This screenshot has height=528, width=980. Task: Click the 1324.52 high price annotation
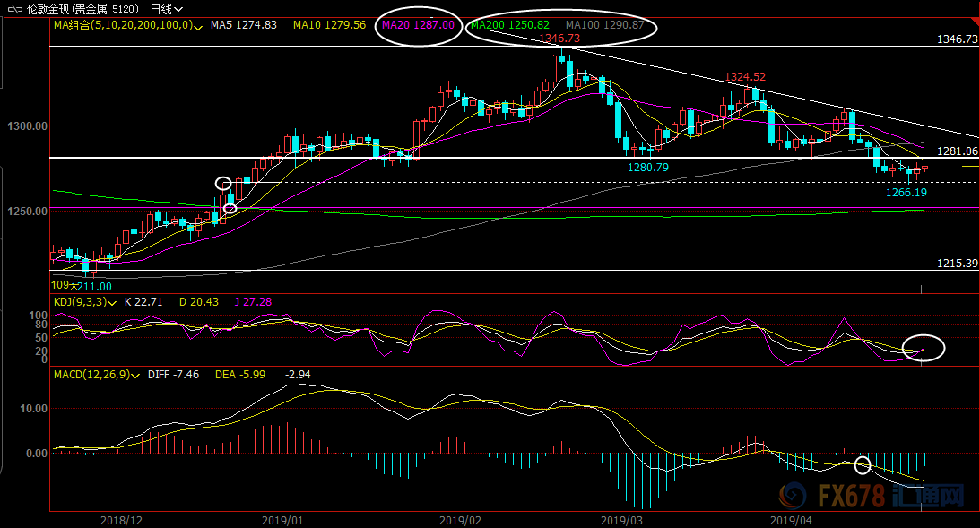(746, 77)
